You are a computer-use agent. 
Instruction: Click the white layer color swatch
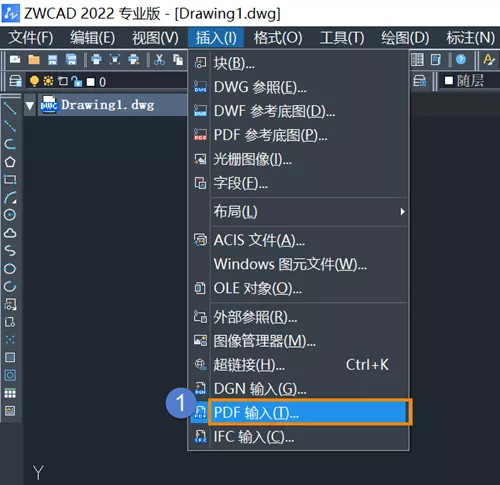pos(91,82)
